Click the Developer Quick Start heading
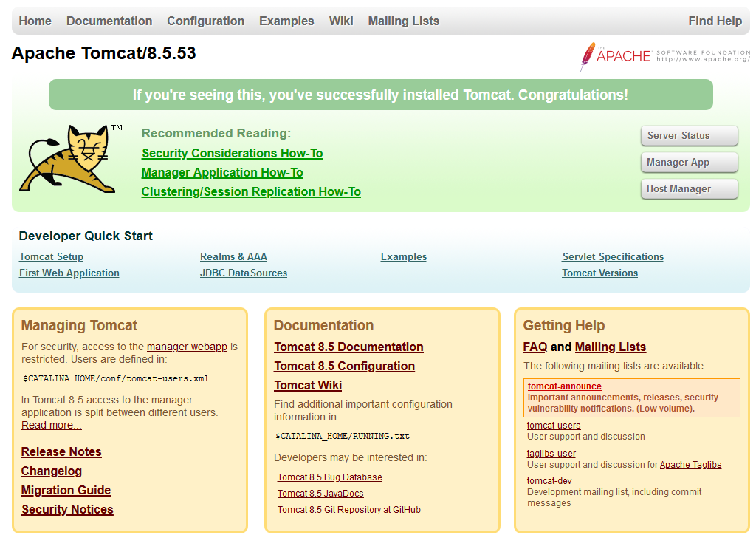 pyautogui.click(x=86, y=236)
